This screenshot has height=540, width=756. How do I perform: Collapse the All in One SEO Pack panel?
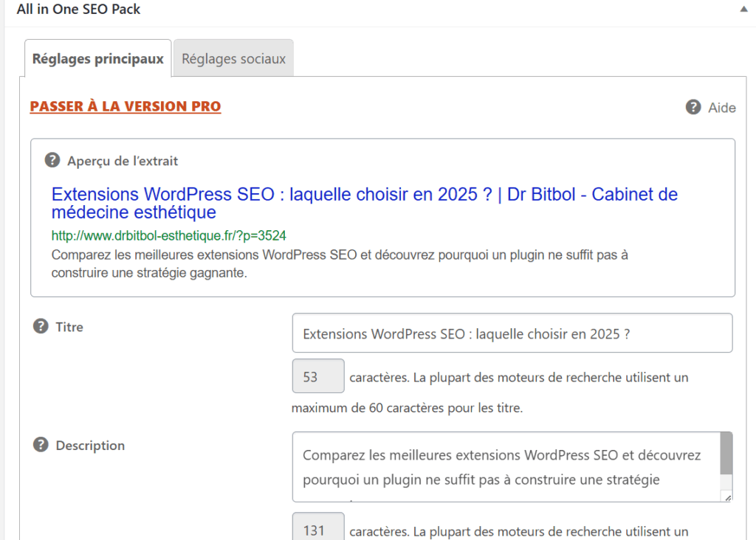[743, 9]
